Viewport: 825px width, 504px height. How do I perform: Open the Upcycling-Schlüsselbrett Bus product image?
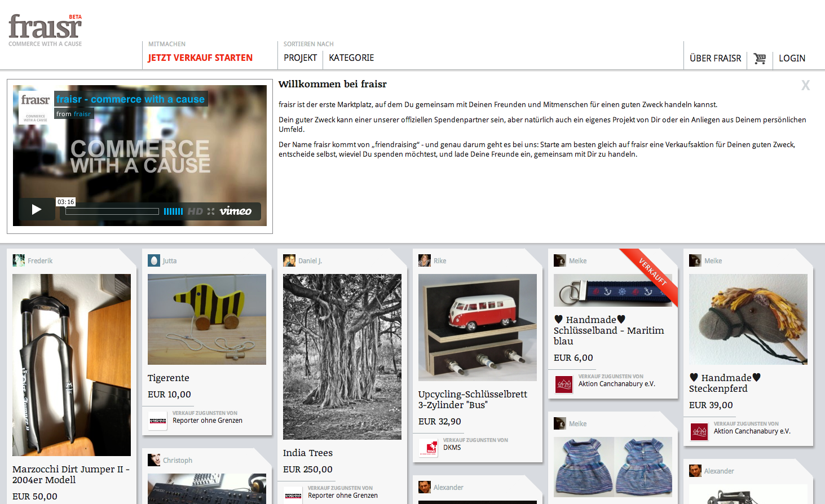478,328
